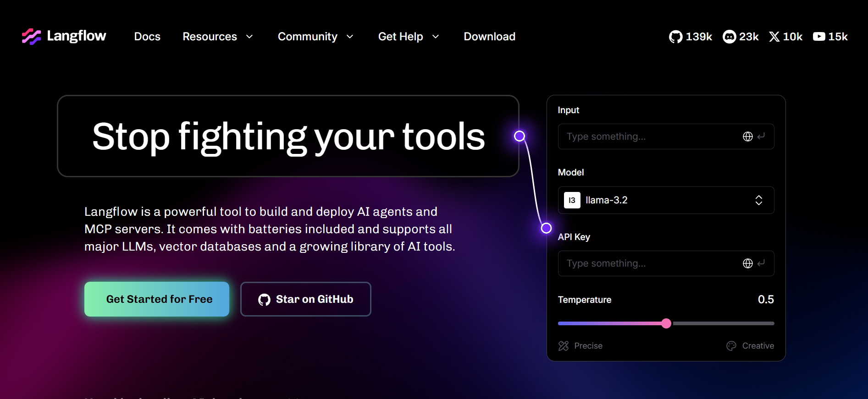Click the model selector up-down arrows

click(x=759, y=200)
